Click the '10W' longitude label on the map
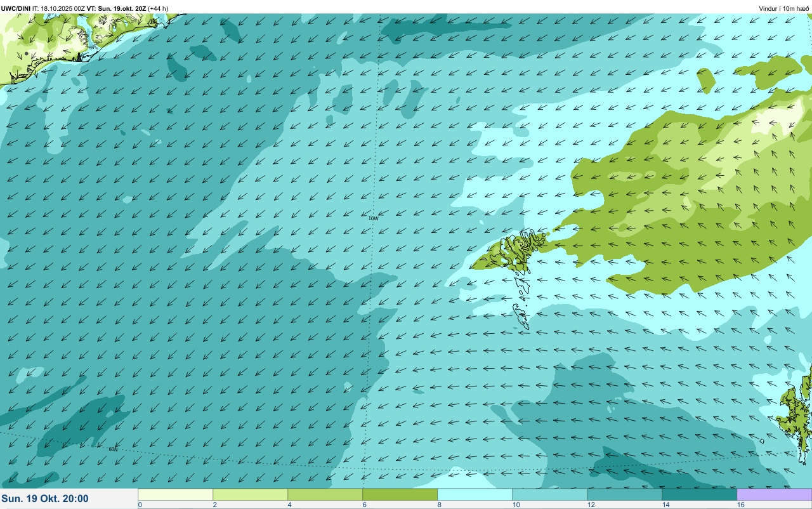812x509 pixels. [374, 218]
